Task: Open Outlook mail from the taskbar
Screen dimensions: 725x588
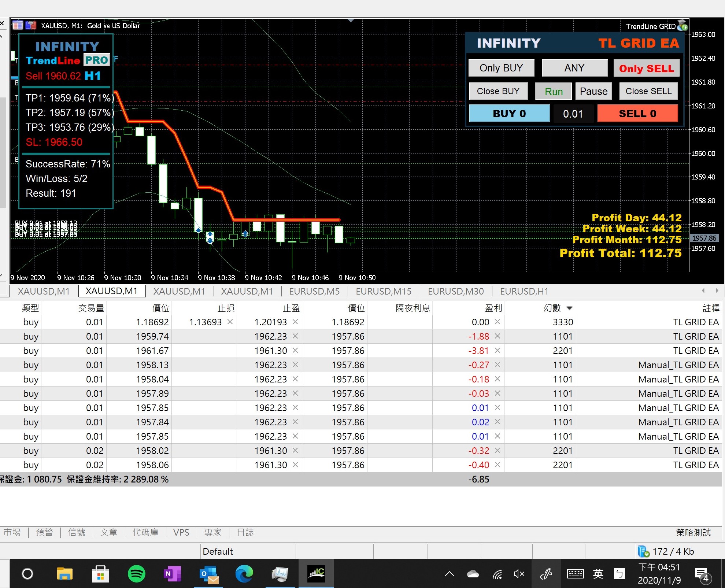Action: 208,574
